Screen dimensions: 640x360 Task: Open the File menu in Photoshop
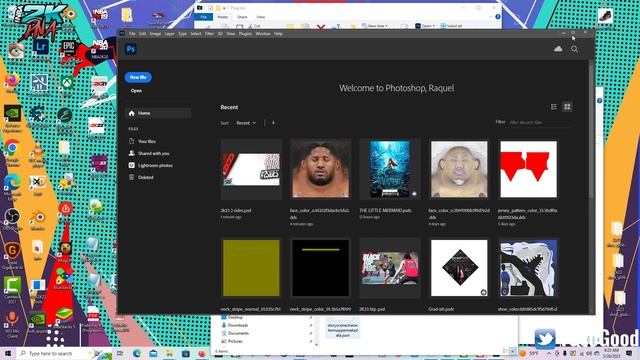132,34
